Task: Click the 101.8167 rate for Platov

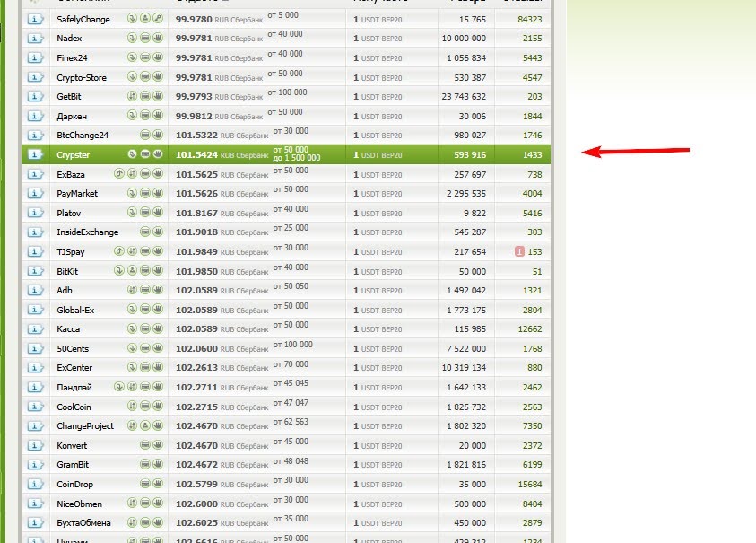Action: [196, 213]
